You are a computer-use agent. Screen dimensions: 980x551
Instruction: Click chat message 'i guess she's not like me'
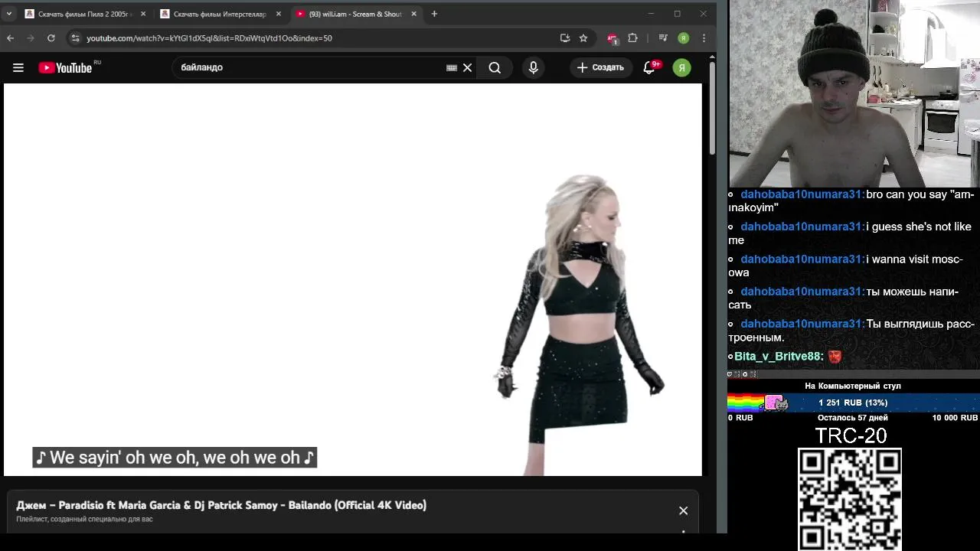tap(850, 233)
